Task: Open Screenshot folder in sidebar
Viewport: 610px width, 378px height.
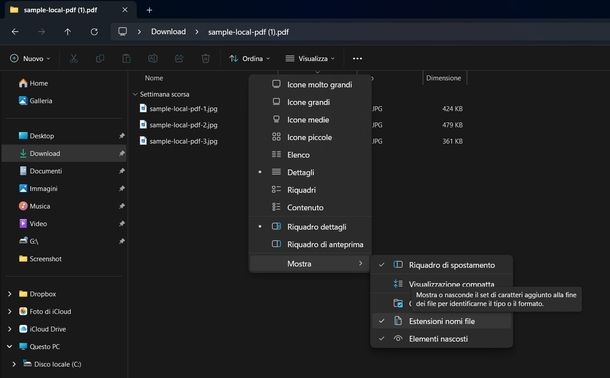Action: (x=64, y=259)
